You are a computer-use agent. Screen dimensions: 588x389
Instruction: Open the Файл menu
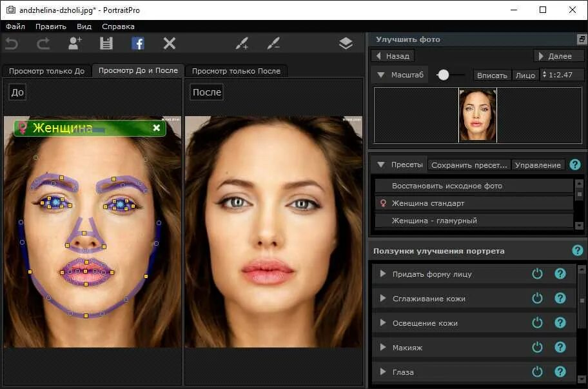point(15,26)
